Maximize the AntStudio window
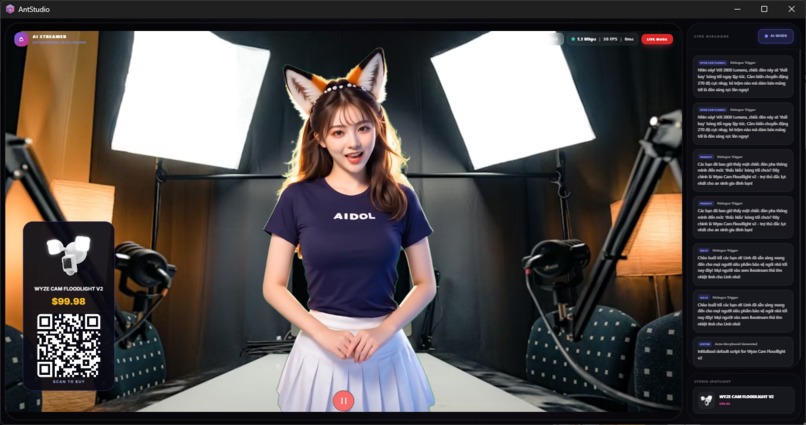This screenshot has height=425, width=806. (764, 9)
